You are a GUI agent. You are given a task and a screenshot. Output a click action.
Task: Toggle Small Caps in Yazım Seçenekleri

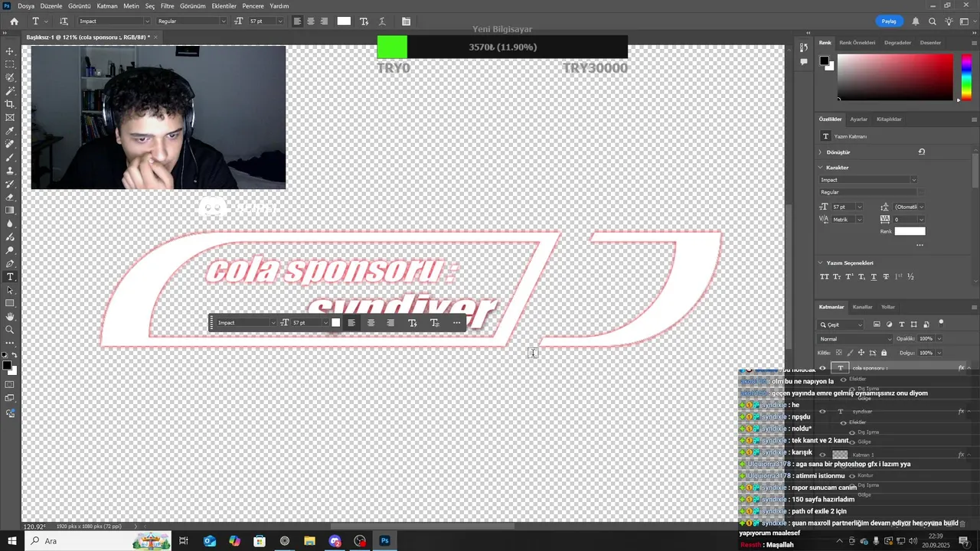pos(837,276)
